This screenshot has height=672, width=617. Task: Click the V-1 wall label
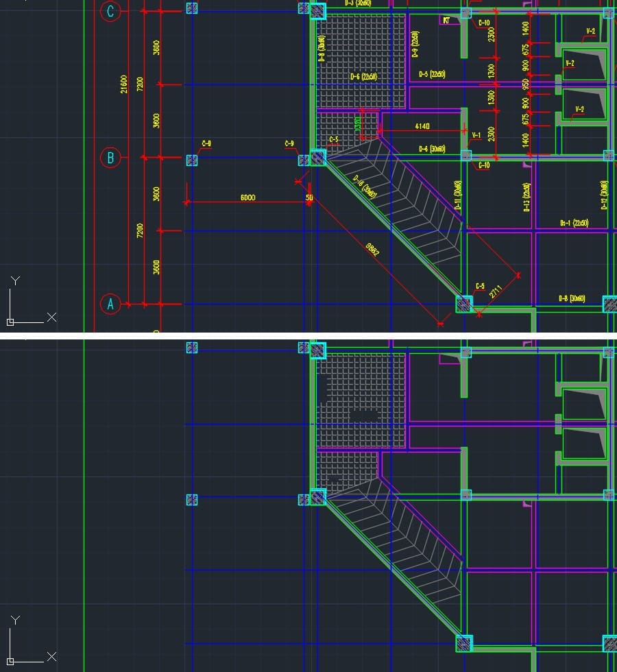click(x=476, y=136)
